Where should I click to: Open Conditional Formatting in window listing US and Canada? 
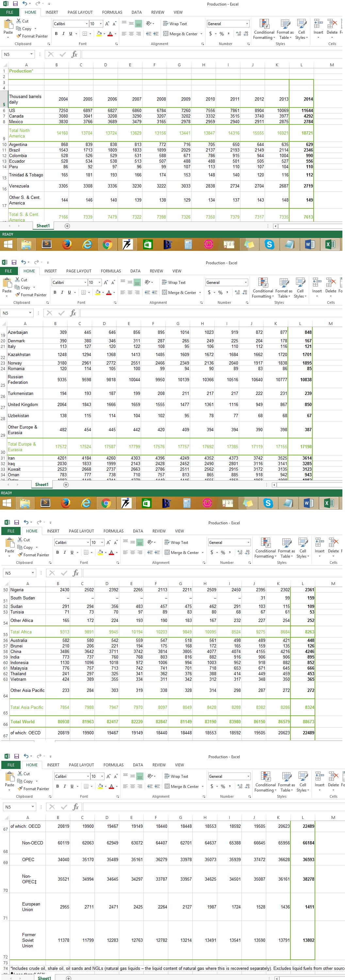click(264, 29)
